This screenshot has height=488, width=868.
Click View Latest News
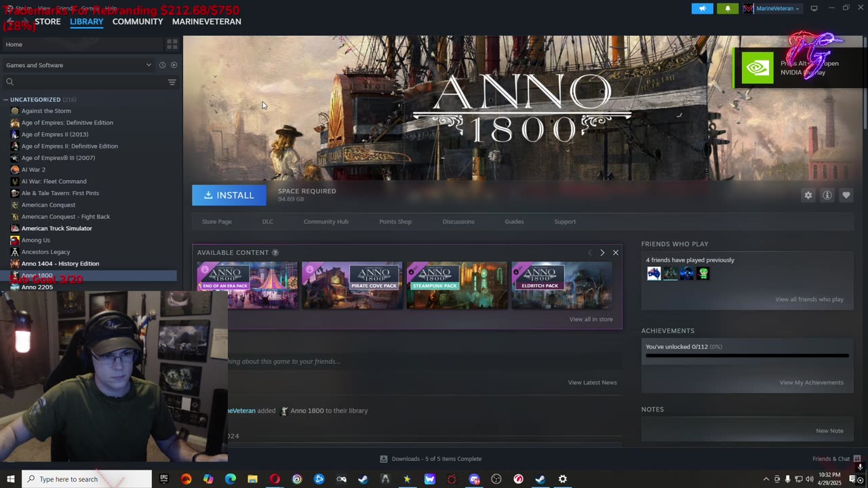coord(593,382)
